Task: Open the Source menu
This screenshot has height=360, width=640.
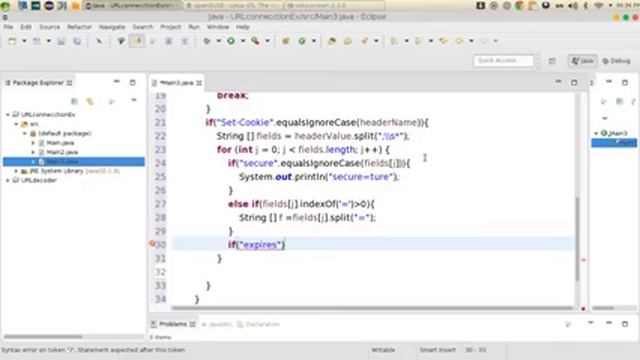Action: click(49, 27)
